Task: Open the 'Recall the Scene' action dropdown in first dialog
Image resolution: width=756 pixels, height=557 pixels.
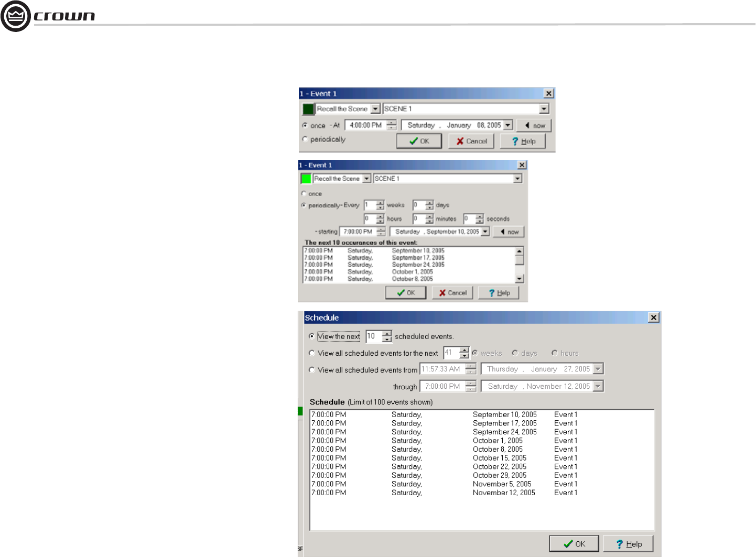Action: [x=375, y=109]
